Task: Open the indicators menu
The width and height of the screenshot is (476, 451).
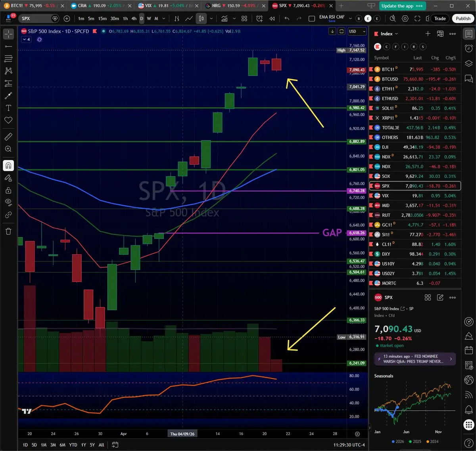Action: [225, 19]
